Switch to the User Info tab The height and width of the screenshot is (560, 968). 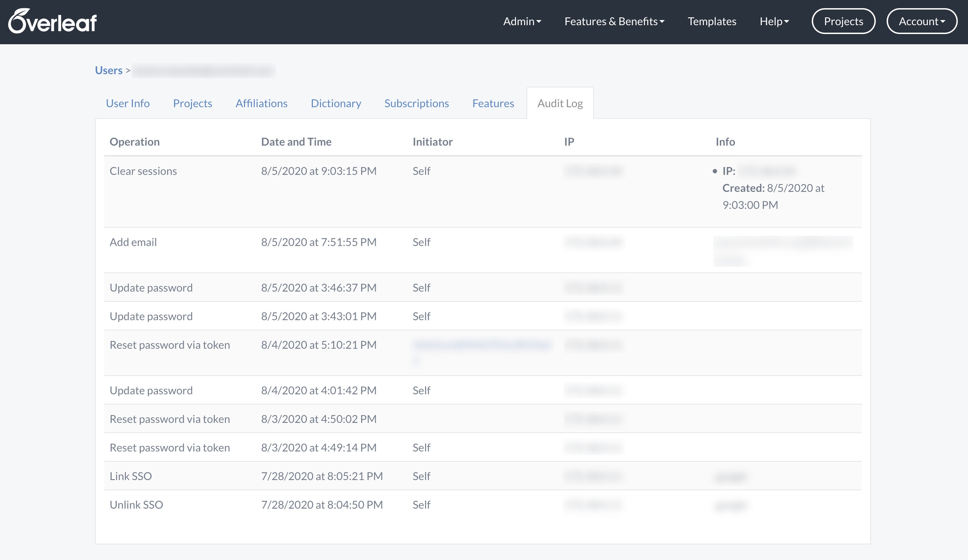pos(128,103)
